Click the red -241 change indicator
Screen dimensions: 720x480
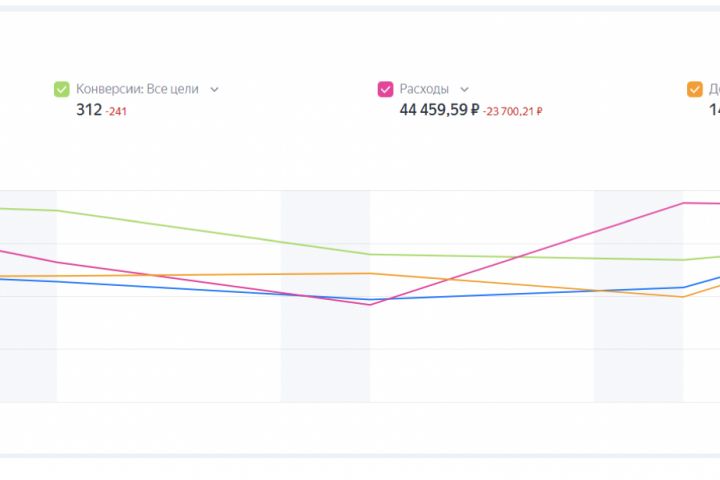tap(116, 111)
